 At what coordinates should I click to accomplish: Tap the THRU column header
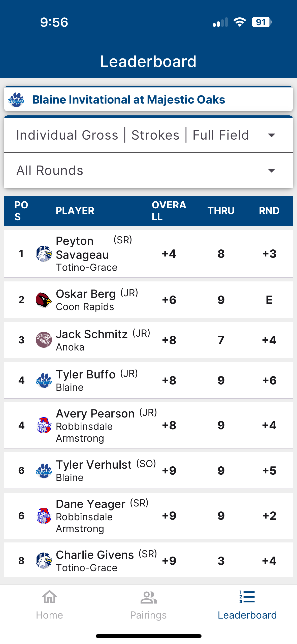pyautogui.click(x=221, y=211)
